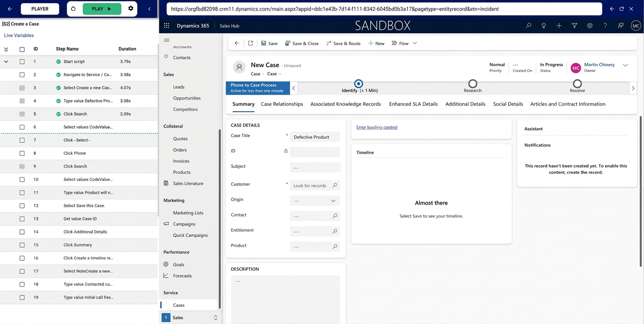Open Social Details tab
Image resolution: width=644 pixels, height=324 pixels.
coord(508,104)
